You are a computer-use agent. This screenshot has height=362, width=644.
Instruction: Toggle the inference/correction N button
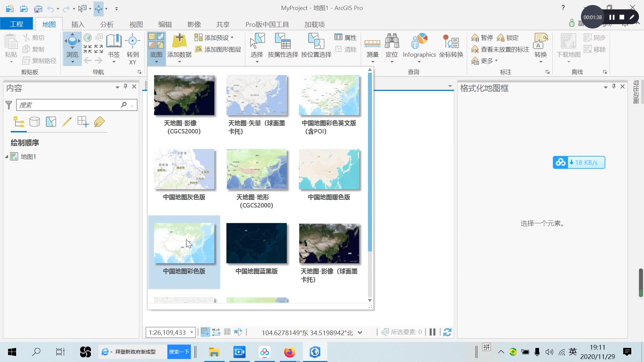(238, 332)
